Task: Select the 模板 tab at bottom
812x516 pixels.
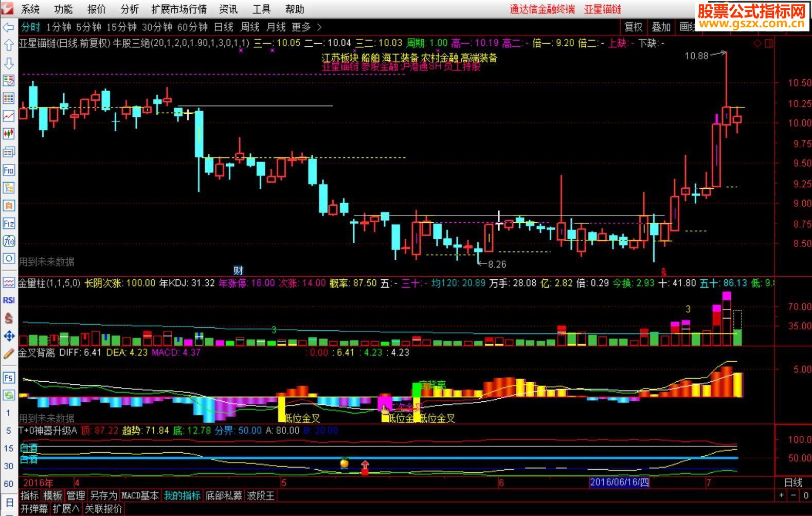Action: click(x=52, y=496)
